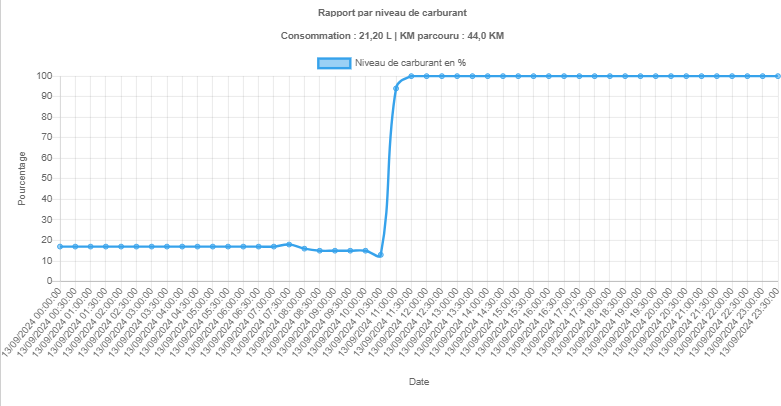The height and width of the screenshot is (406, 781).
Task: Toggle the 'Niveau de carburant en %' legend label
Action: (410, 62)
